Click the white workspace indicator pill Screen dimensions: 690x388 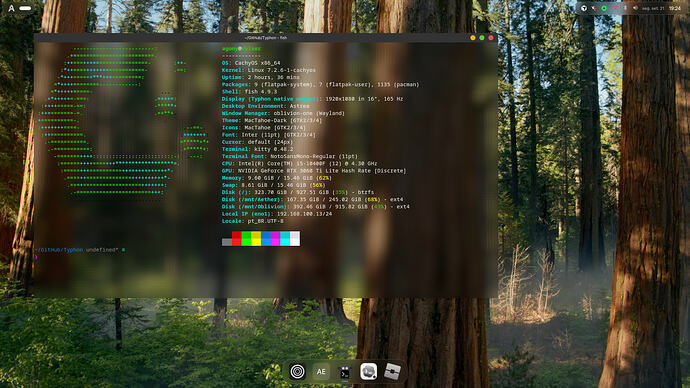pos(26,8)
